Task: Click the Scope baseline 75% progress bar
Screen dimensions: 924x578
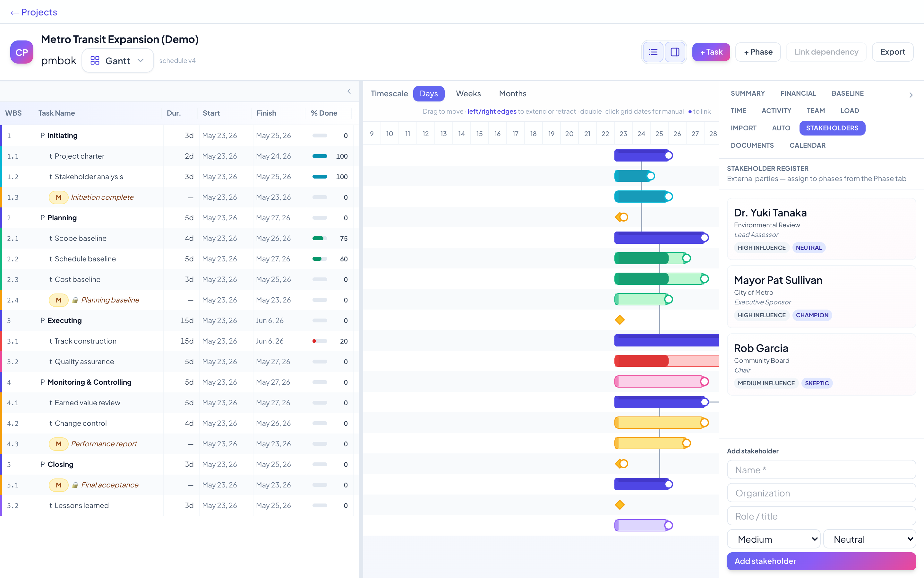Action: tap(320, 238)
